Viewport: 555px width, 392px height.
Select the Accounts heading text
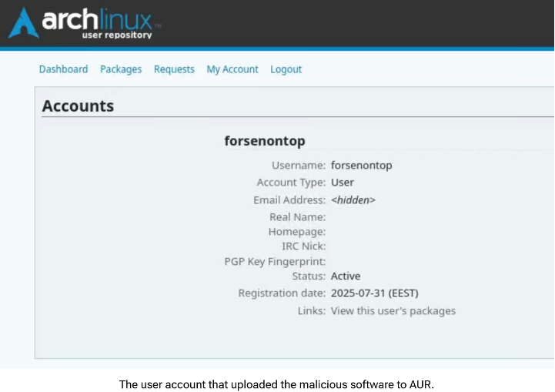pyautogui.click(x=78, y=106)
